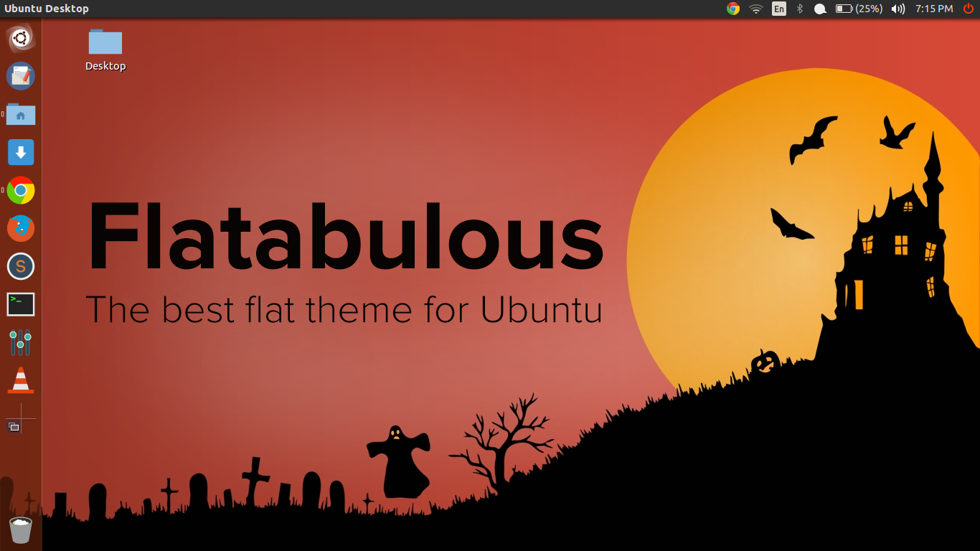Launch the text editor notepad icon

tap(21, 76)
